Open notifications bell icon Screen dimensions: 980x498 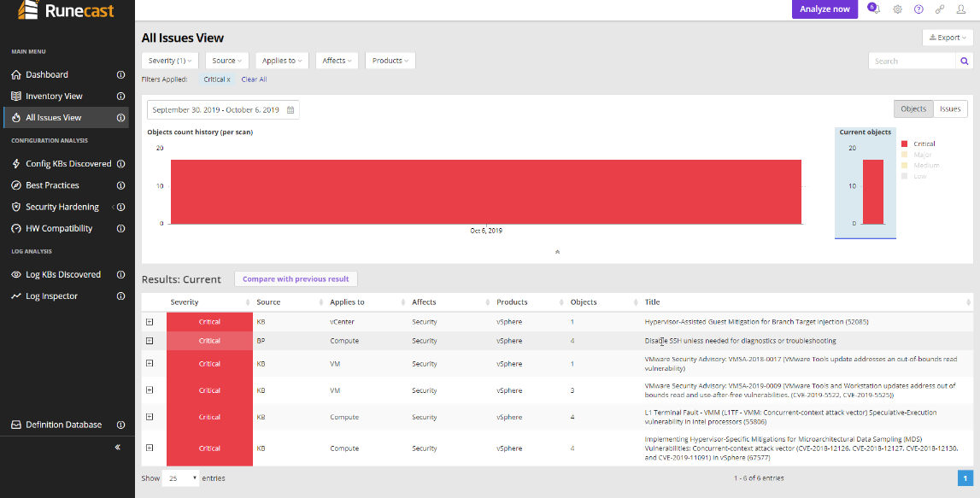(875, 9)
